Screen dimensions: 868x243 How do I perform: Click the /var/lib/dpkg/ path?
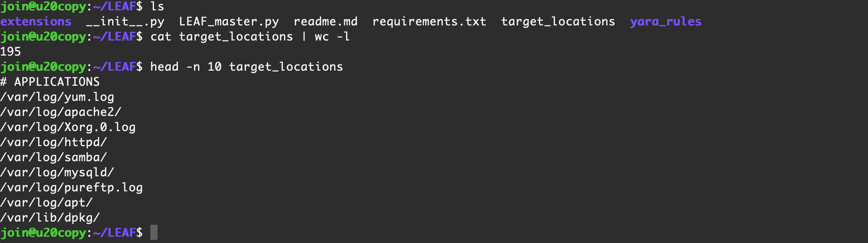[x=50, y=218]
